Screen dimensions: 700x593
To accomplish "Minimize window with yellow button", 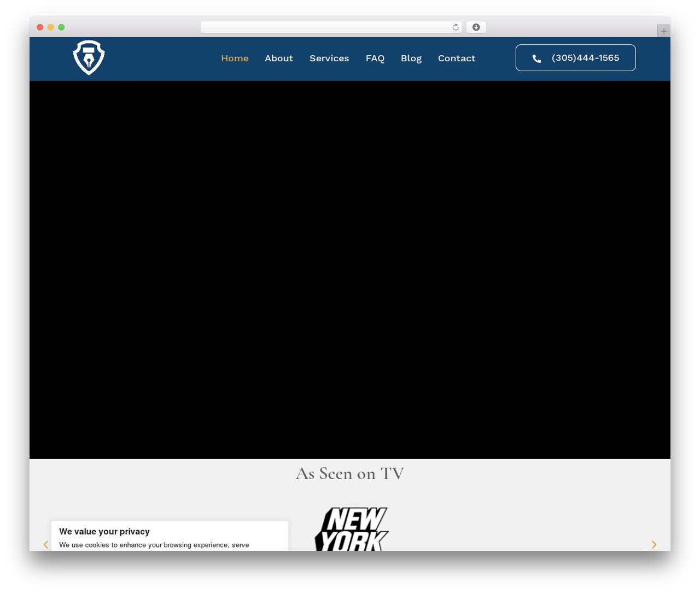I will coord(51,27).
